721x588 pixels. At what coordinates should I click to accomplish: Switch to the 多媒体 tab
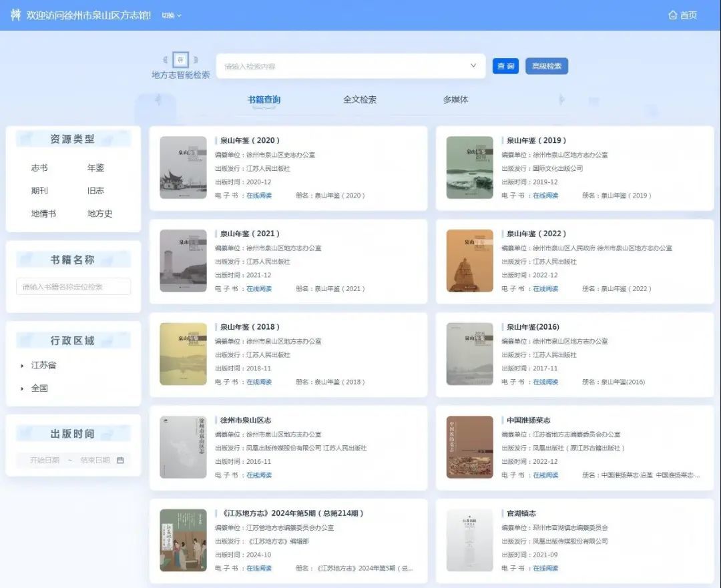click(x=455, y=99)
